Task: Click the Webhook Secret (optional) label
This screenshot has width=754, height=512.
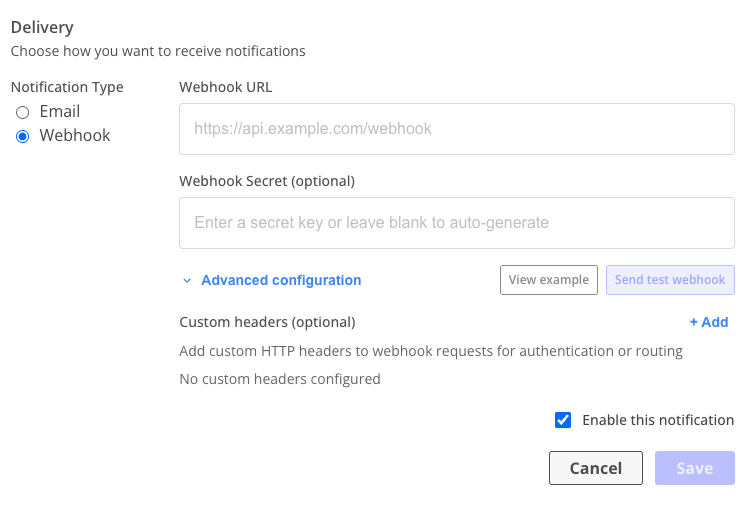Action: click(267, 181)
